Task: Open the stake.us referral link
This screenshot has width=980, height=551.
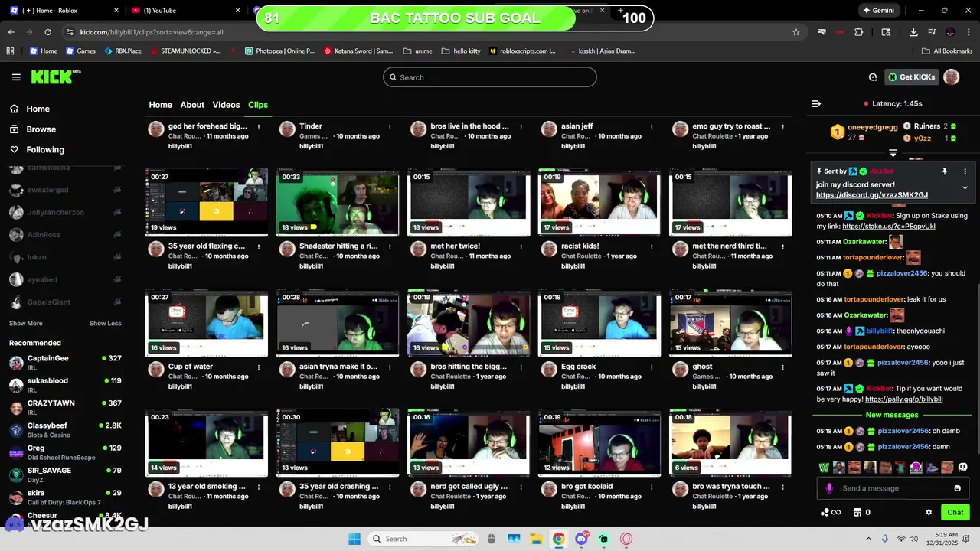Action: click(x=889, y=227)
